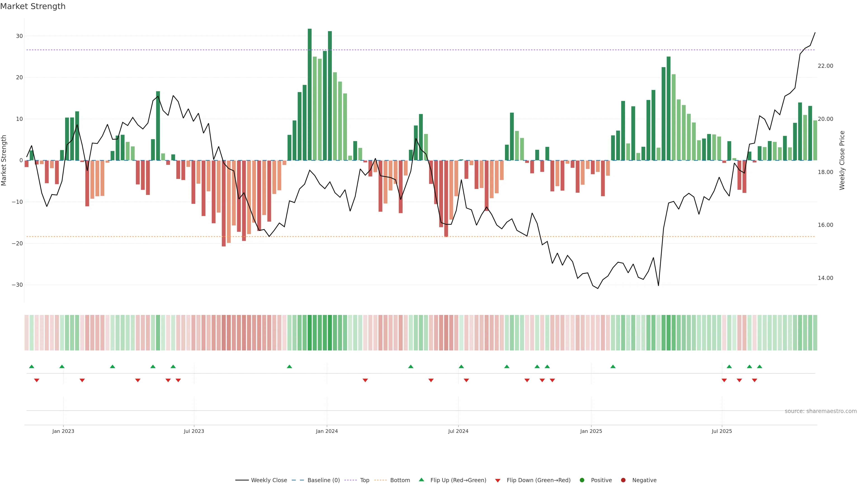Click the source: sharemaestro.com text
Viewport: 868px width, 488px height.
(821, 411)
